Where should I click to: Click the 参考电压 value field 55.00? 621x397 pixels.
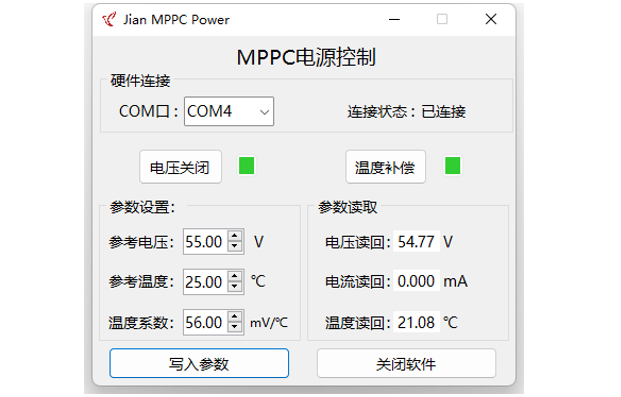coord(205,242)
